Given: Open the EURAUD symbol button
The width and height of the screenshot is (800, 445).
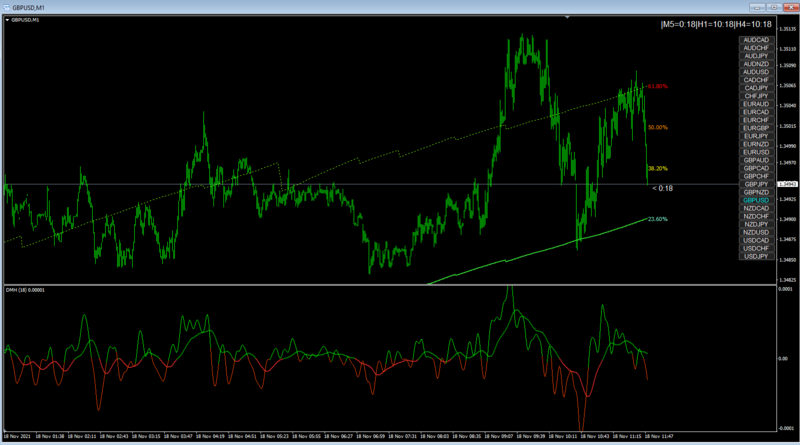Looking at the screenshot, I should (x=756, y=104).
